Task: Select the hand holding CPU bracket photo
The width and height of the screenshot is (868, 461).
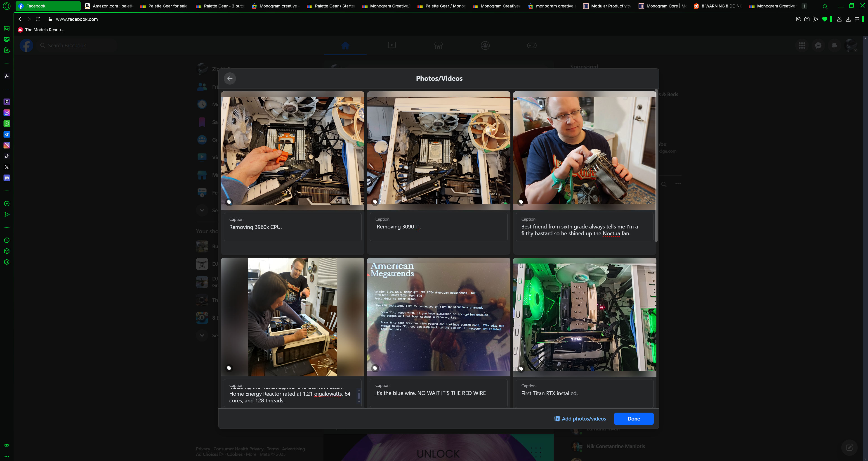Action: [x=292, y=150]
